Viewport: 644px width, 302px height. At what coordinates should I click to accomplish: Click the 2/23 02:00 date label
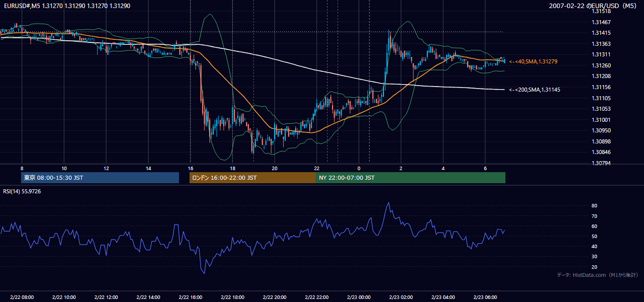click(x=401, y=297)
